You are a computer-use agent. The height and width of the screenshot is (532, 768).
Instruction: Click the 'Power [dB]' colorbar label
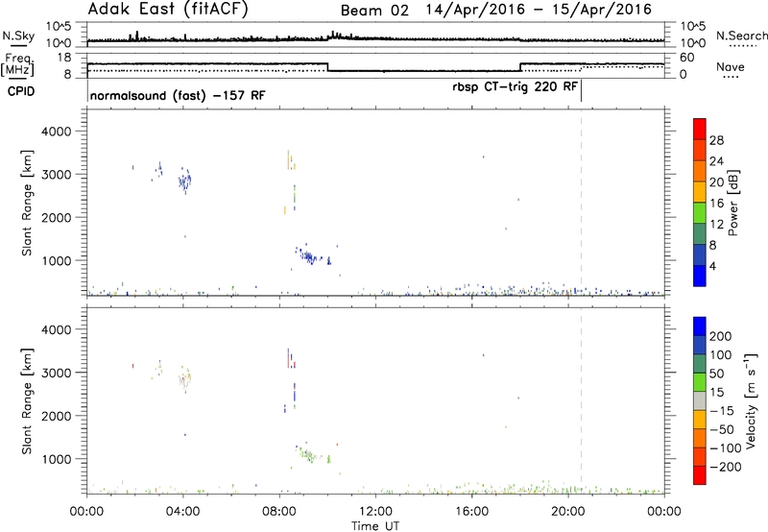733,203
